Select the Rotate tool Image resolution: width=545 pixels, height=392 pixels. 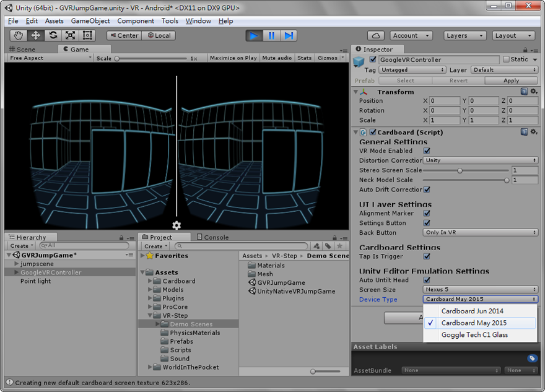tap(53, 35)
